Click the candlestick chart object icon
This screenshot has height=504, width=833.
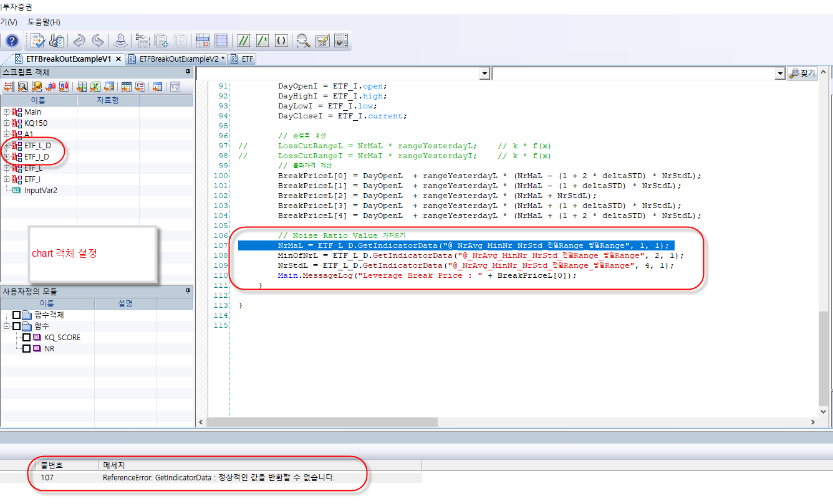[x=51, y=87]
